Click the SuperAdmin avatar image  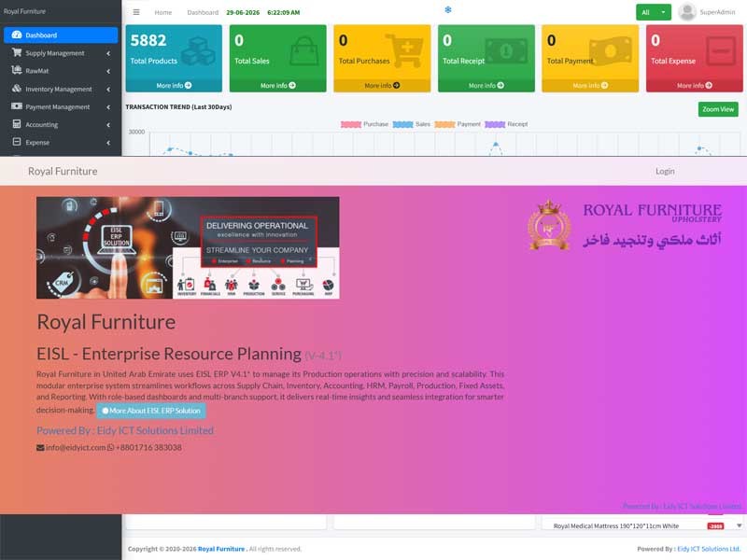(x=687, y=12)
